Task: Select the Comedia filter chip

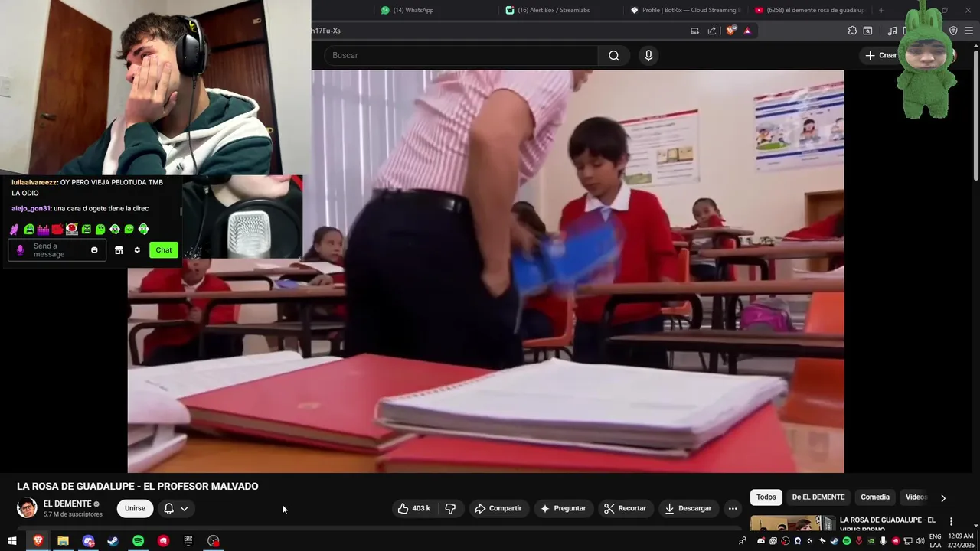Action: [875, 497]
